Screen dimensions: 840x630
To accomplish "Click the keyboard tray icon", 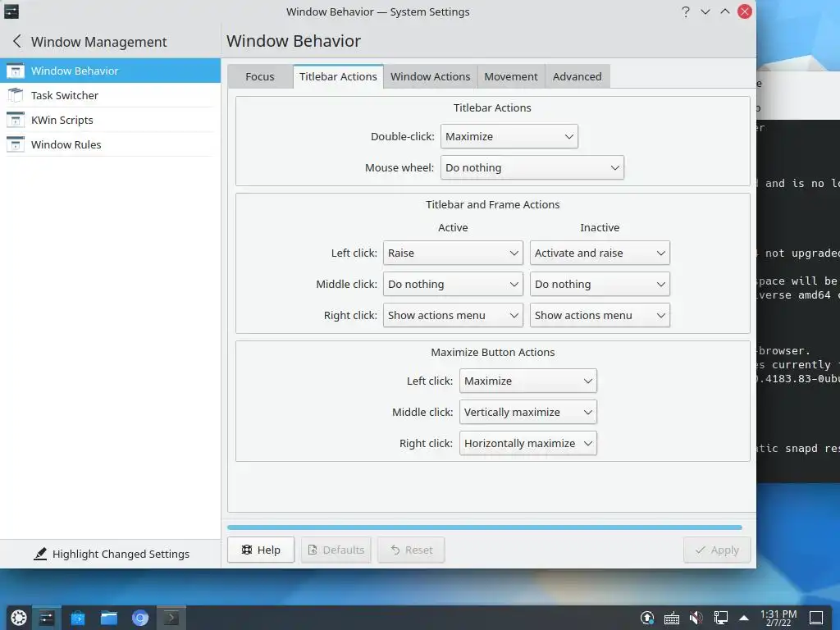I will tap(672, 619).
